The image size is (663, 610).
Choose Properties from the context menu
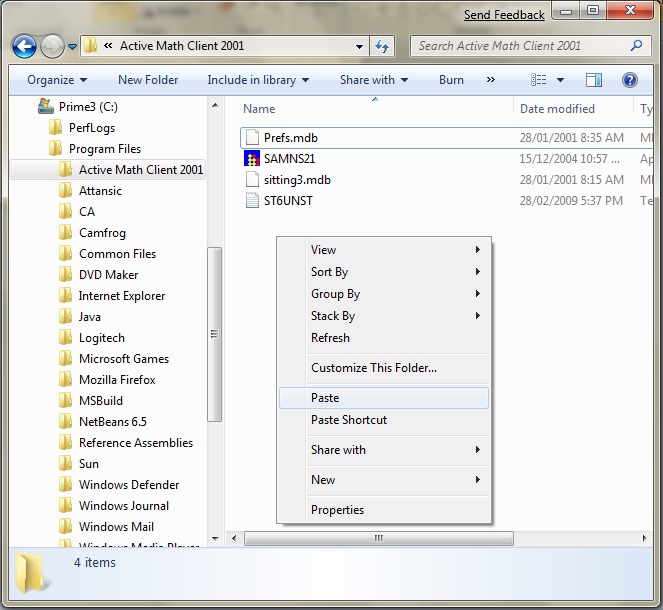pos(384,509)
